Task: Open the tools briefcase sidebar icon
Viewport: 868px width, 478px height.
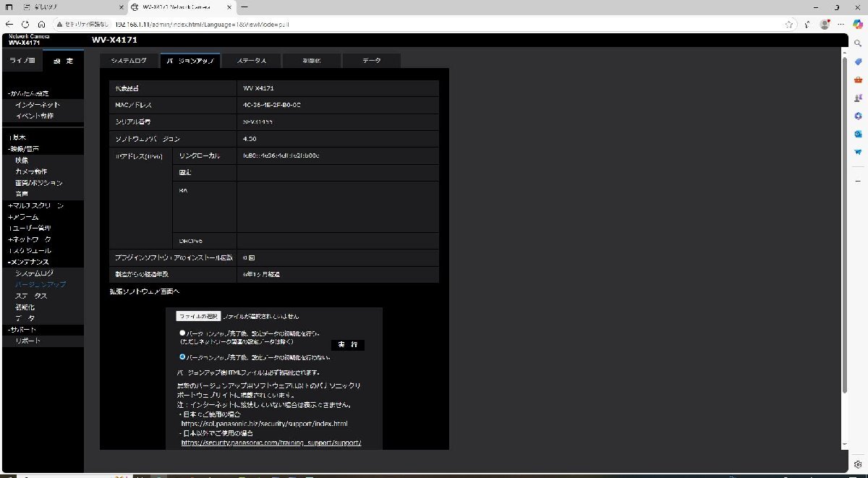Action: coord(858,80)
